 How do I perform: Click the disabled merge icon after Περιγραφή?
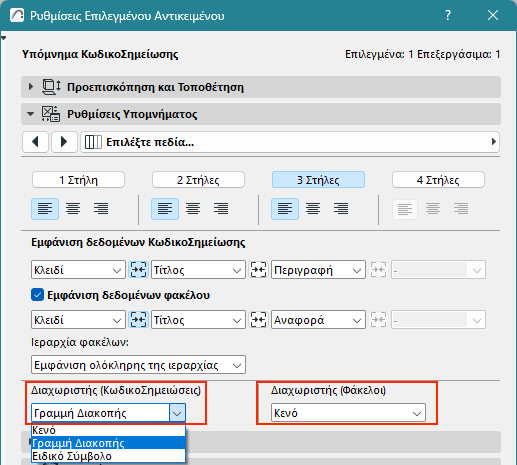click(x=378, y=270)
